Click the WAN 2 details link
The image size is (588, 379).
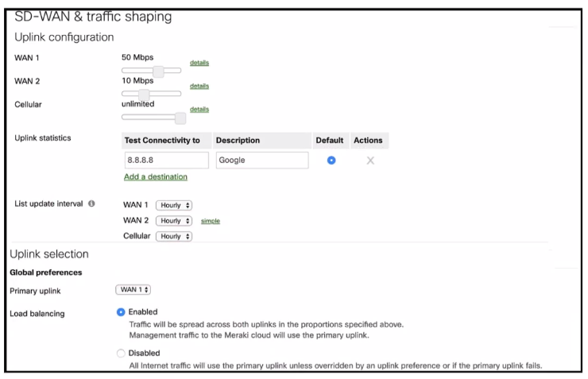click(199, 86)
